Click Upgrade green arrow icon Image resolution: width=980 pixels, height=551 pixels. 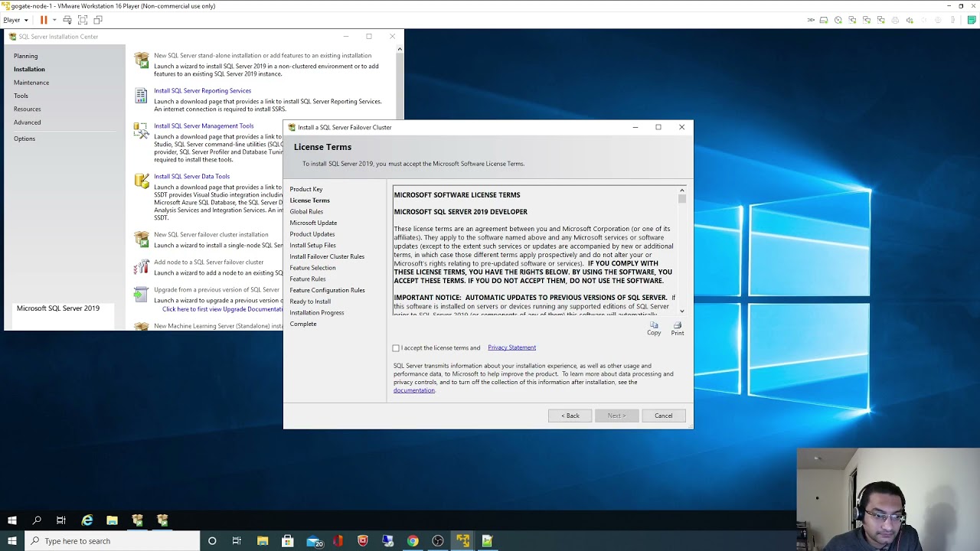point(141,295)
